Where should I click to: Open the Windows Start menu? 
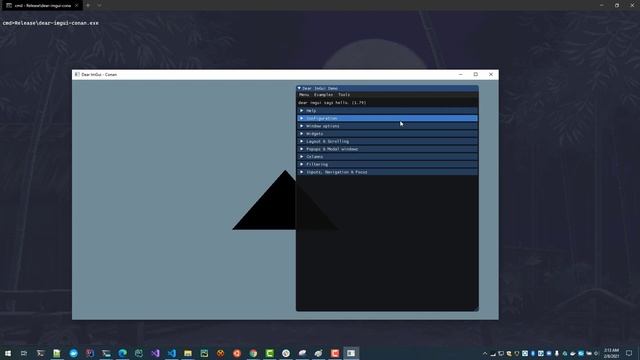coord(8,353)
